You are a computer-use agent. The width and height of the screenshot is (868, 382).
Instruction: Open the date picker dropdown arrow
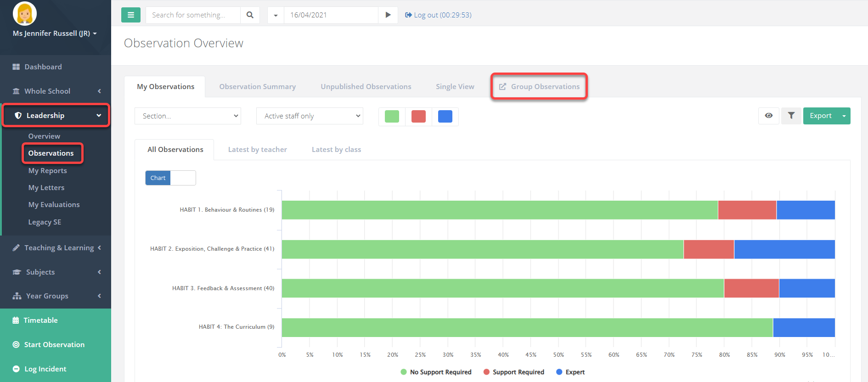pyautogui.click(x=276, y=15)
